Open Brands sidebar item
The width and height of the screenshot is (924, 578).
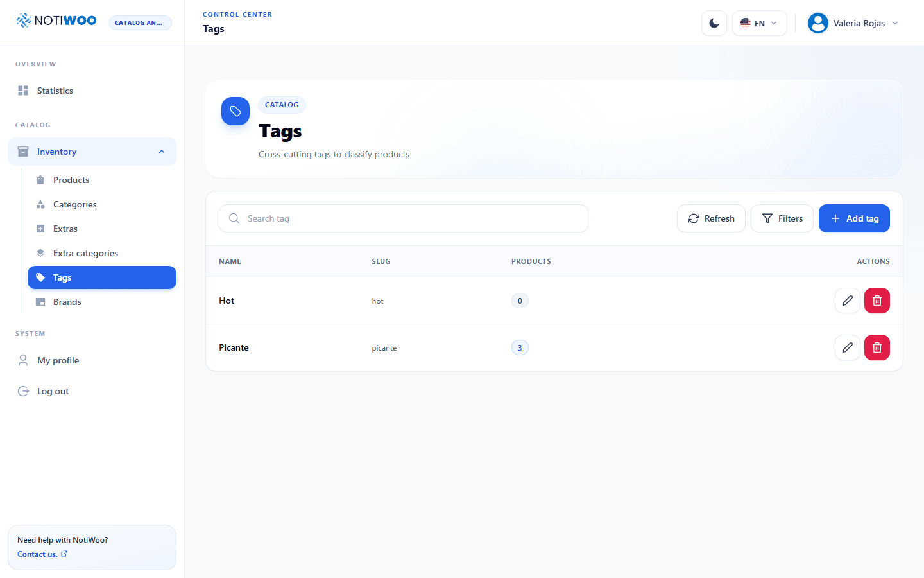[102, 302]
